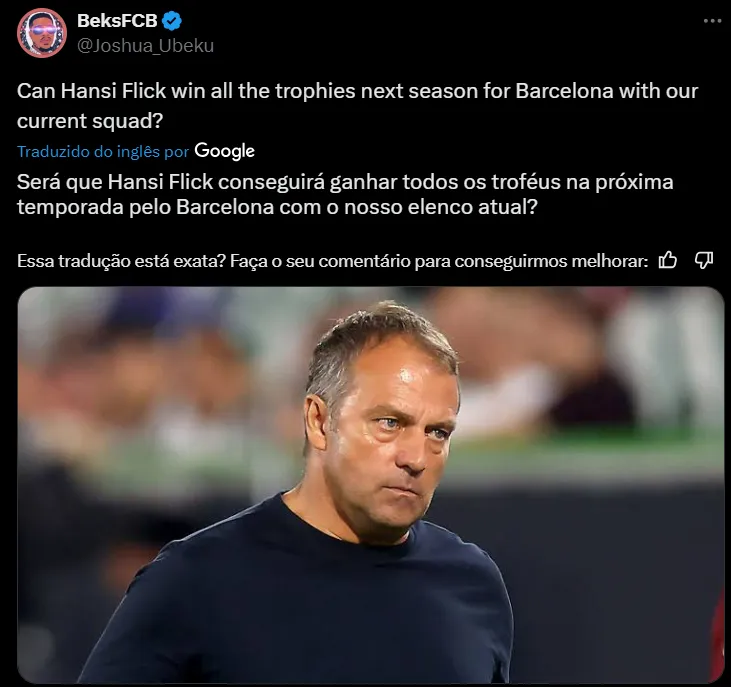Click the "Essa tradução está exata?" question
Image resolution: width=731 pixels, height=687 pixels.
click(x=121, y=262)
